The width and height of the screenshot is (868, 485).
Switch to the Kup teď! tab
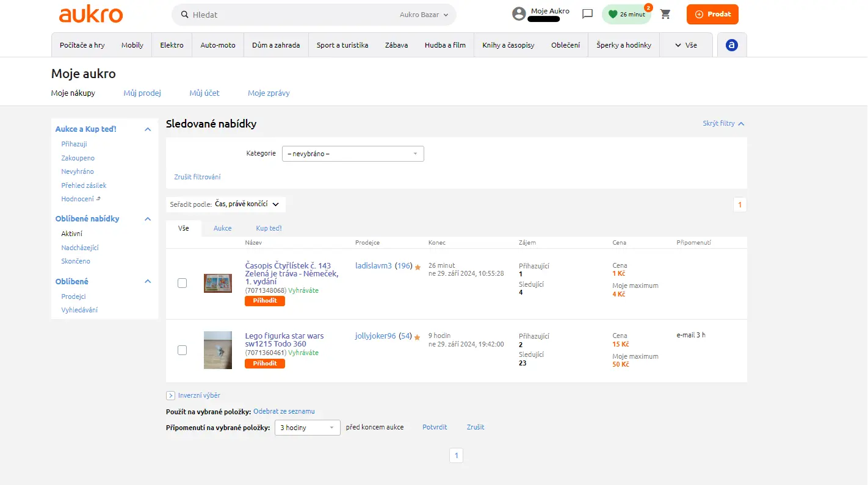click(269, 228)
